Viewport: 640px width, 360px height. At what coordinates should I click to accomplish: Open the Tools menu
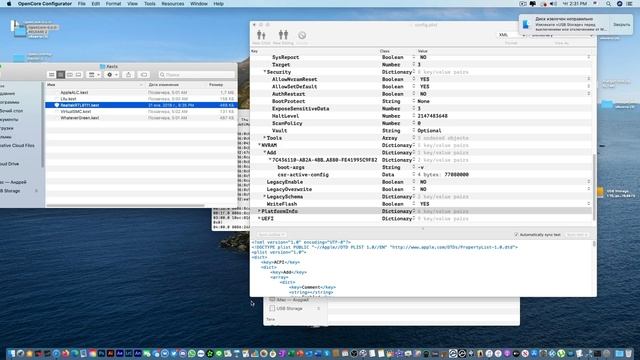[149, 4]
